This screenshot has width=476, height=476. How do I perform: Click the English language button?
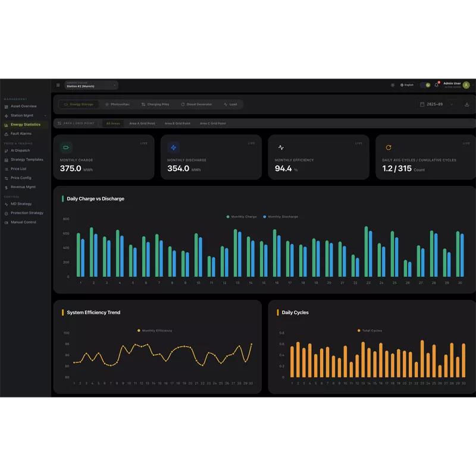coord(408,84)
